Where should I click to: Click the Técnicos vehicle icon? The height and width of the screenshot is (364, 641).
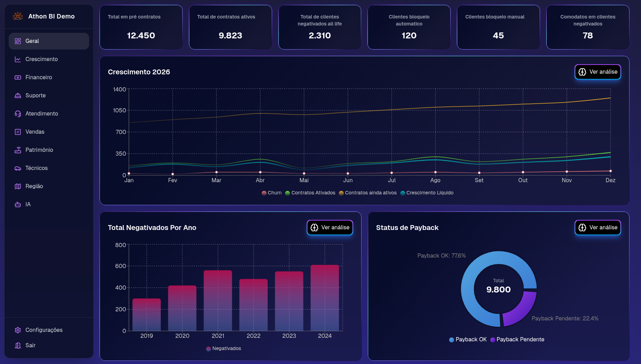click(18, 168)
